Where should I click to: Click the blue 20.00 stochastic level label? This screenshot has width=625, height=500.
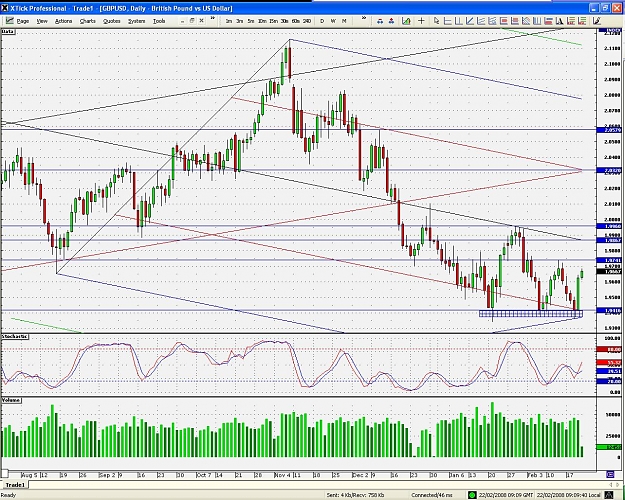(x=609, y=381)
